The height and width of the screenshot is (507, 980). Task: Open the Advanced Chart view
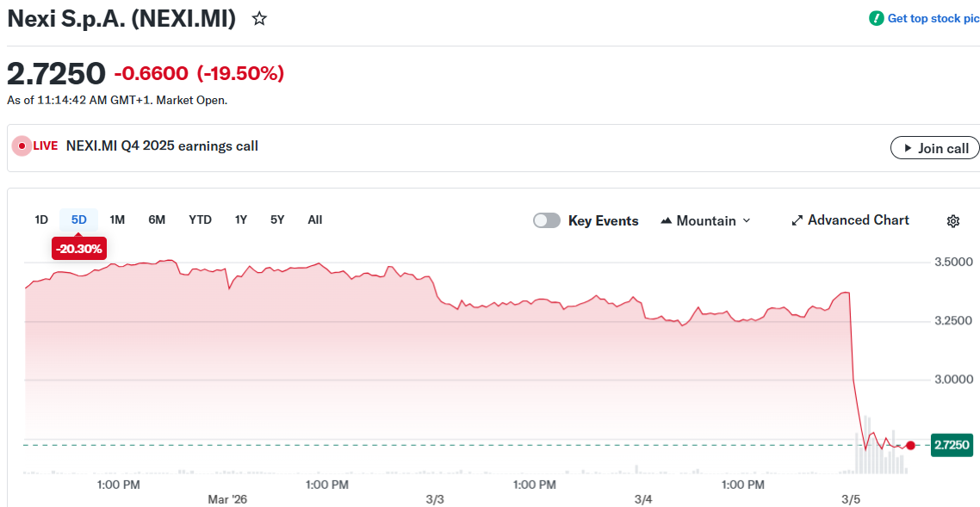point(858,219)
